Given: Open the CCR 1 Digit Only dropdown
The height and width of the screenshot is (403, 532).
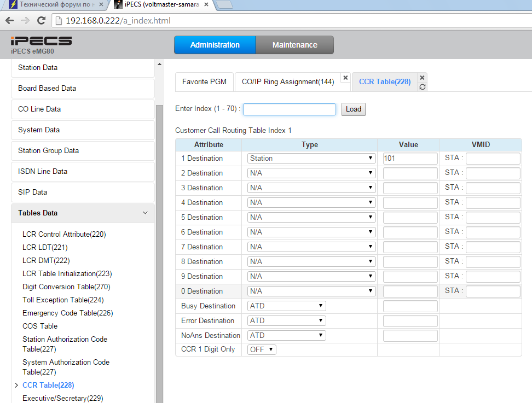Looking at the screenshot, I should pos(262,349).
